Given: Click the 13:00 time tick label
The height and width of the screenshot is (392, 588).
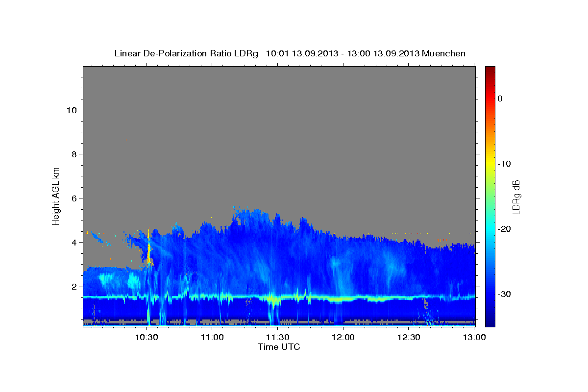Looking at the screenshot, I should 474,337.
